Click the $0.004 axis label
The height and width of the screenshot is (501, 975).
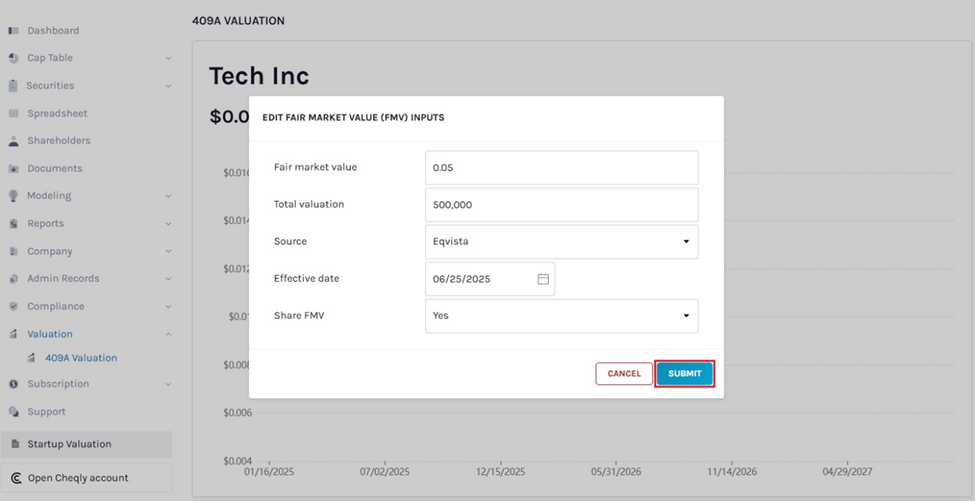pos(238,461)
